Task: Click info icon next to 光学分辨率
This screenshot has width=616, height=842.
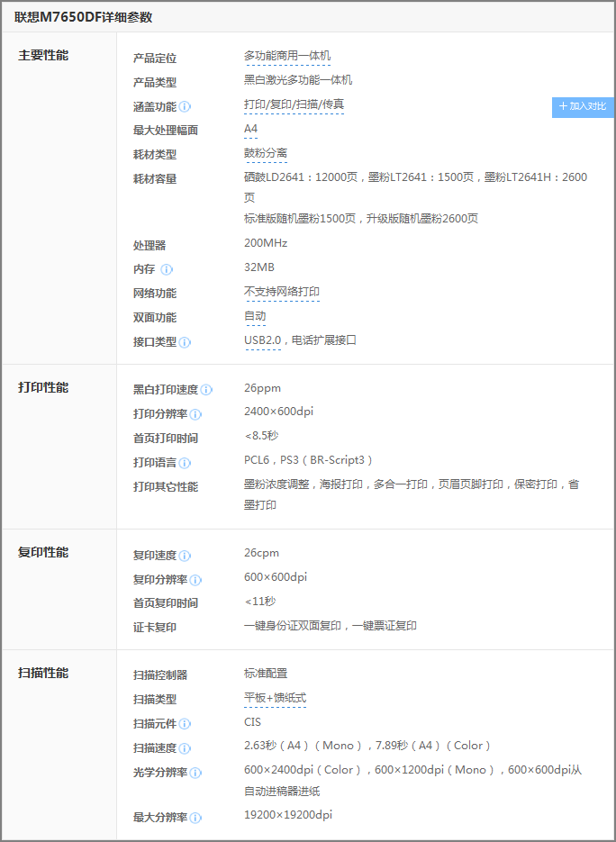Action: [195, 773]
